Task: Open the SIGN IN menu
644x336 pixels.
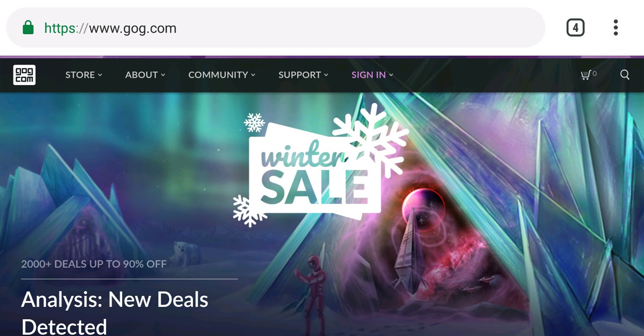Action: click(x=372, y=75)
